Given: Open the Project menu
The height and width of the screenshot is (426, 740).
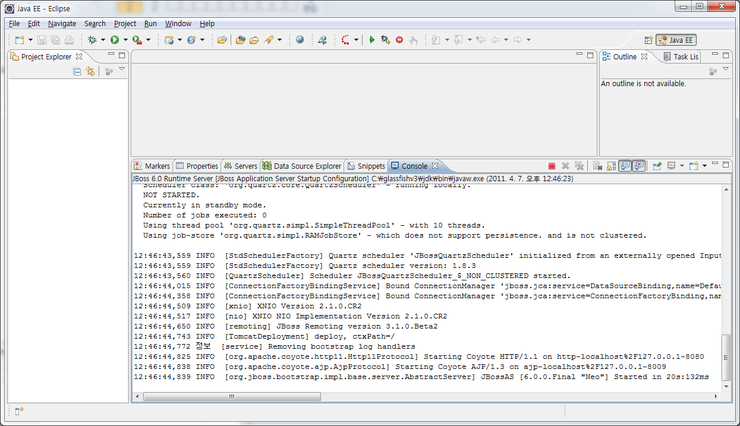Looking at the screenshot, I should pos(125,24).
